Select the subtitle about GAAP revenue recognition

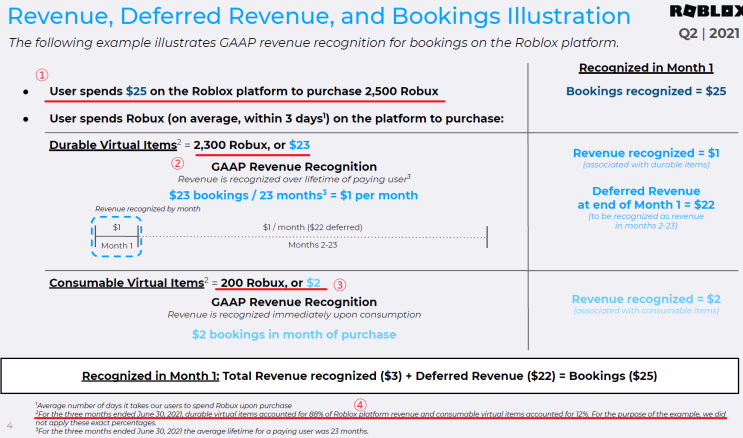coord(314,43)
